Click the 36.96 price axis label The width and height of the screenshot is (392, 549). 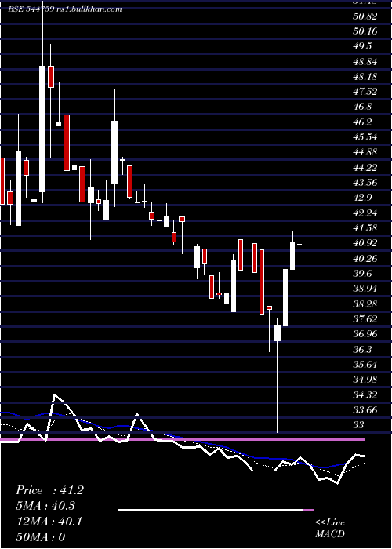(x=365, y=334)
